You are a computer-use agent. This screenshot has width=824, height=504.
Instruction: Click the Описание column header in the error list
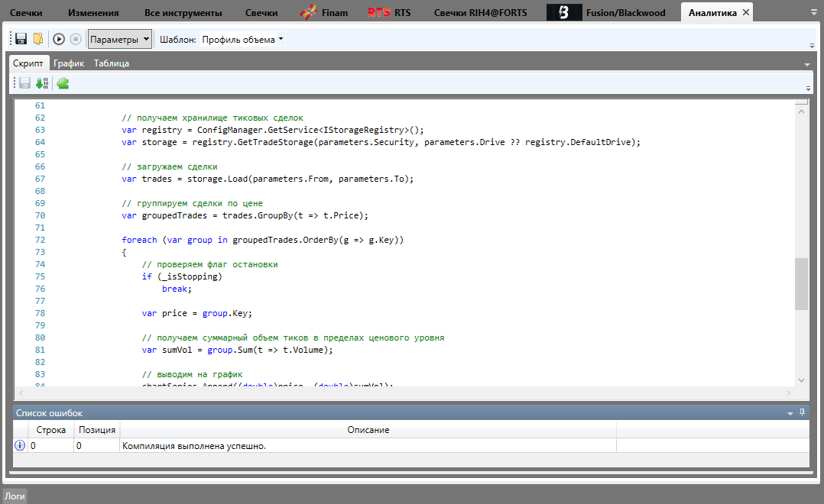(x=368, y=430)
